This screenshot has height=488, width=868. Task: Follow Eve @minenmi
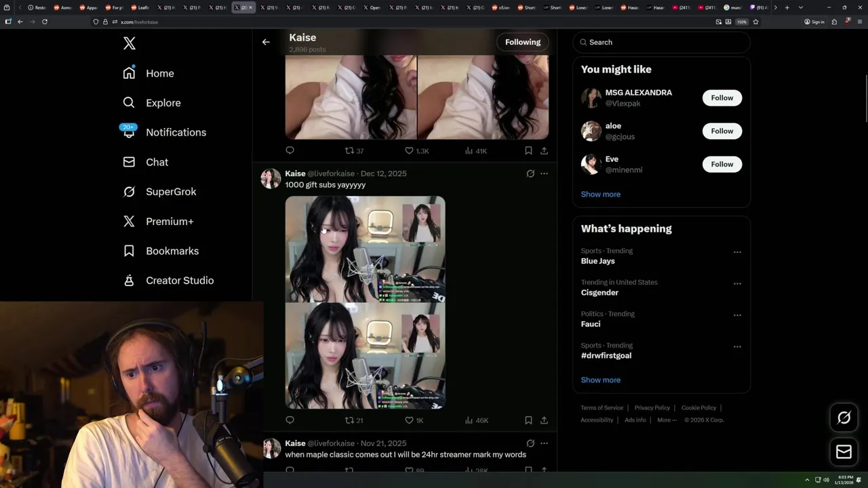(722, 164)
